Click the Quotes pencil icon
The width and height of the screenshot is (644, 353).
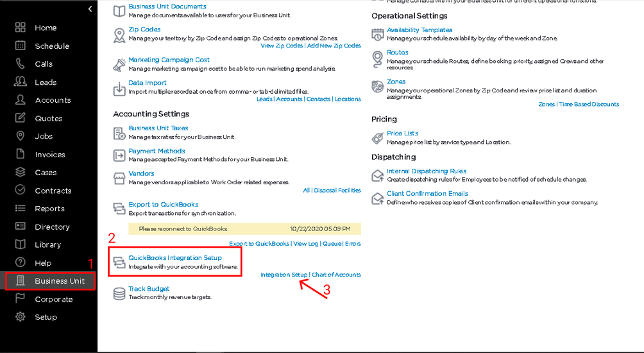click(20, 118)
